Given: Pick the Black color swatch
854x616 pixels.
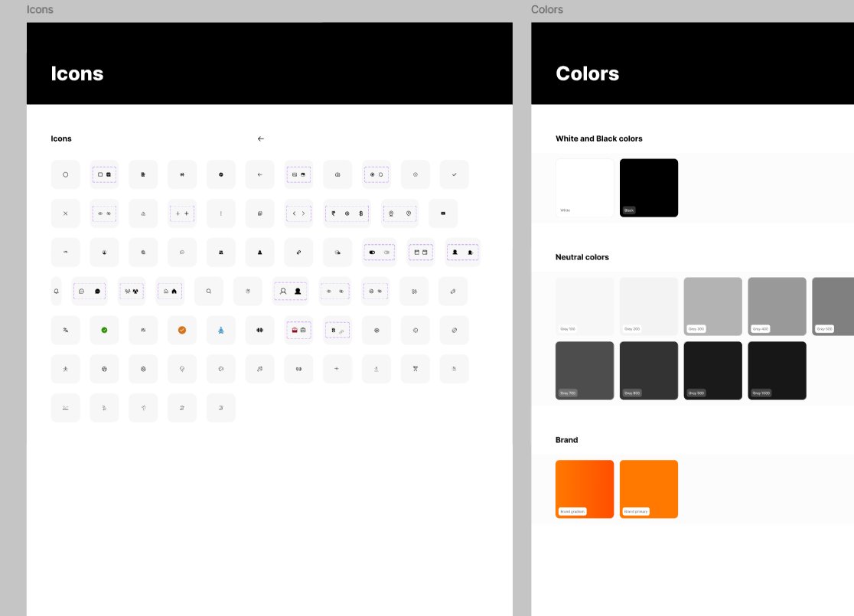Looking at the screenshot, I should tap(649, 188).
